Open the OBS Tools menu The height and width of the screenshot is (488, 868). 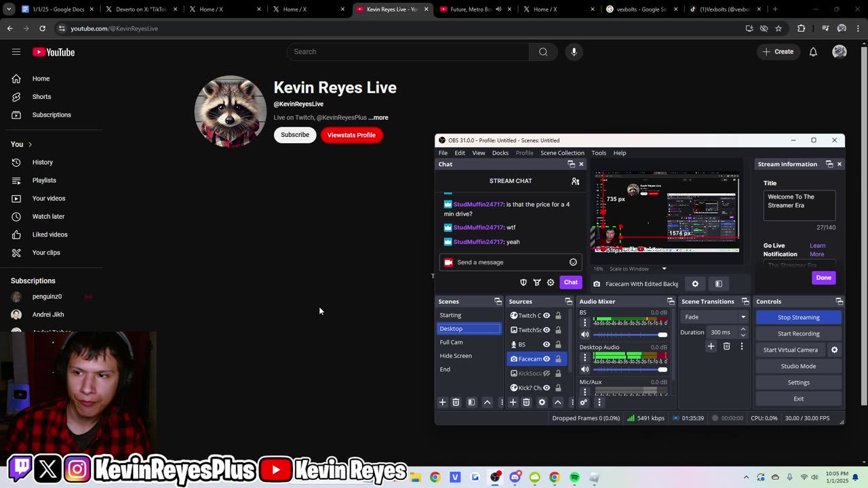pos(598,153)
